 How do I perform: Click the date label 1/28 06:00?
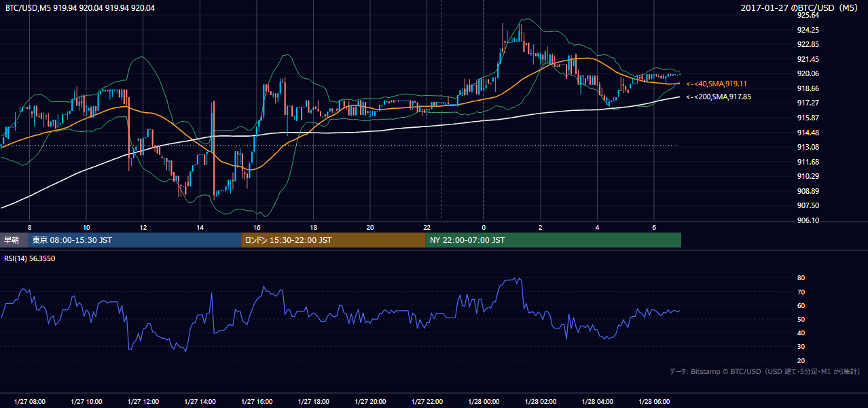point(654,401)
